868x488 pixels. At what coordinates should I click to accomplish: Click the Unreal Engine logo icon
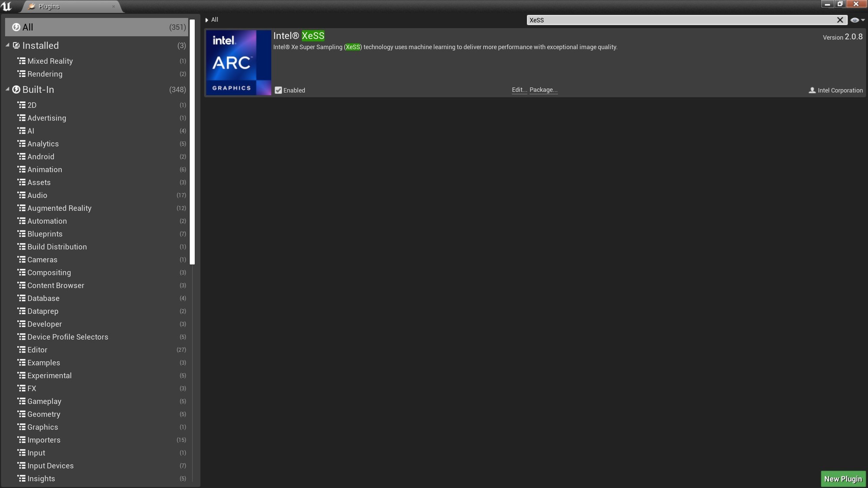coord(7,6)
